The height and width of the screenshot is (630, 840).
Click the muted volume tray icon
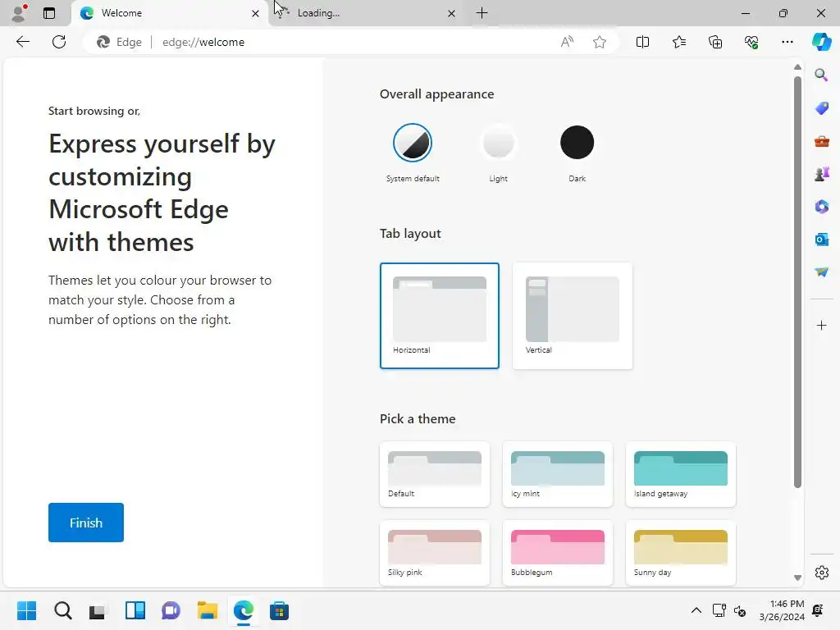click(x=740, y=610)
